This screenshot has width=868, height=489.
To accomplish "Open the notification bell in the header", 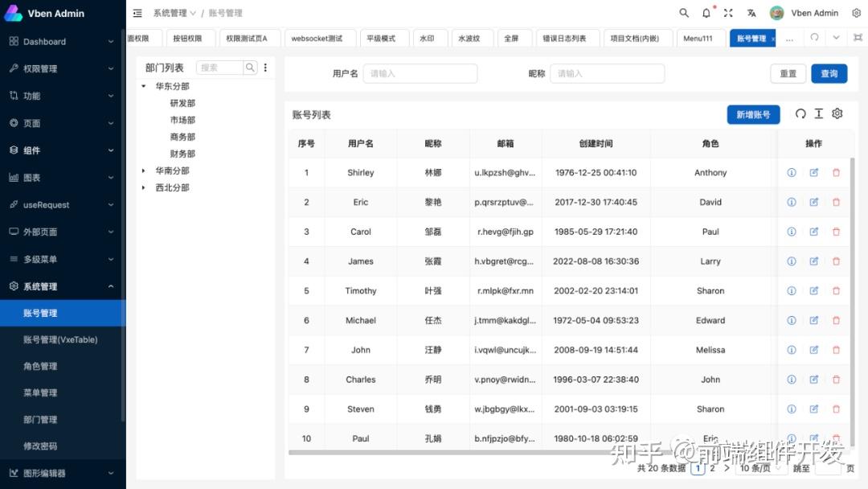I will pyautogui.click(x=706, y=13).
